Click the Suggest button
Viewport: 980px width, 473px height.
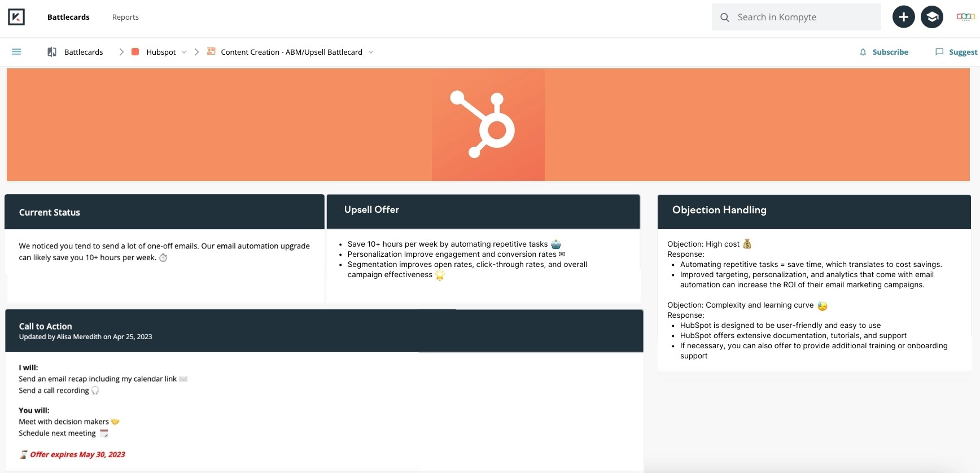[956, 52]
